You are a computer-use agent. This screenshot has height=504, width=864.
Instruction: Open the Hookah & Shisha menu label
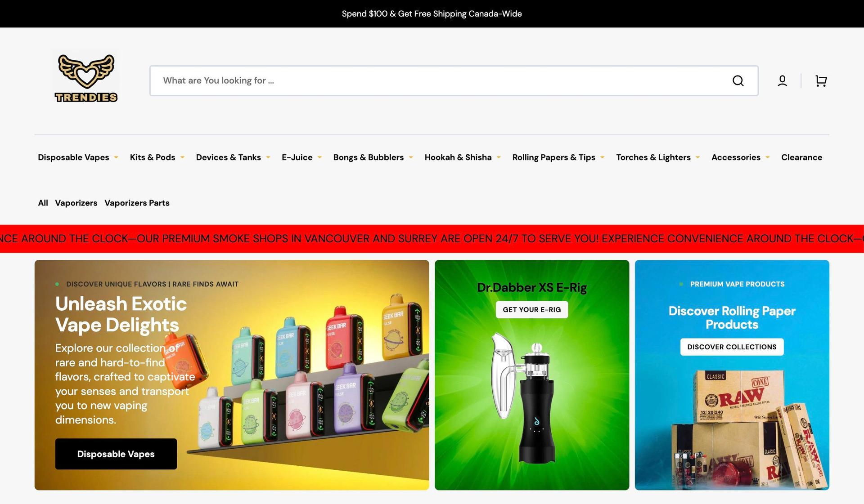(458, 157)
